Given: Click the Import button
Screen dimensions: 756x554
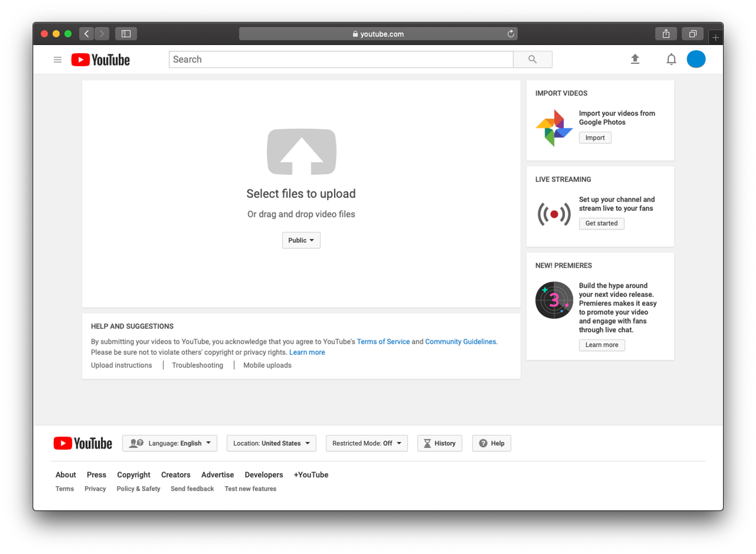Looking at the screenshot, I should click(595, 138).
